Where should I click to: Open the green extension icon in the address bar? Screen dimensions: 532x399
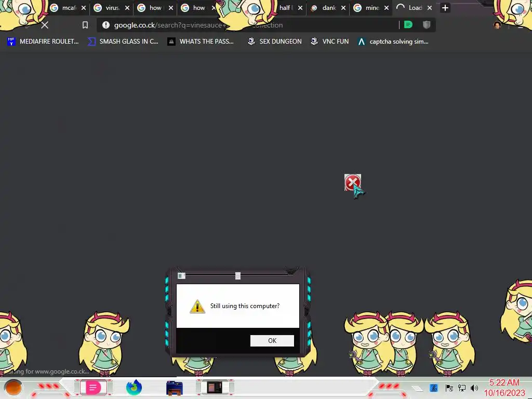coord(408,24)
